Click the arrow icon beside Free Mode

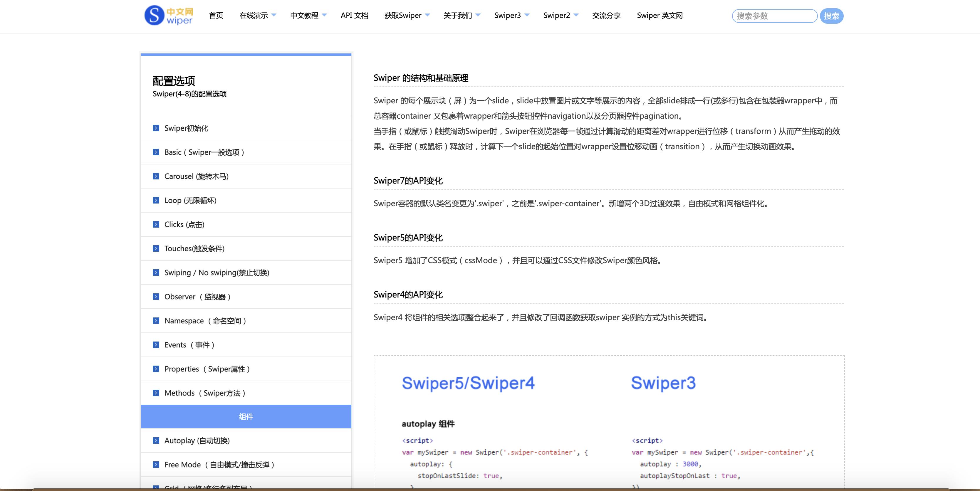(156, 465)
